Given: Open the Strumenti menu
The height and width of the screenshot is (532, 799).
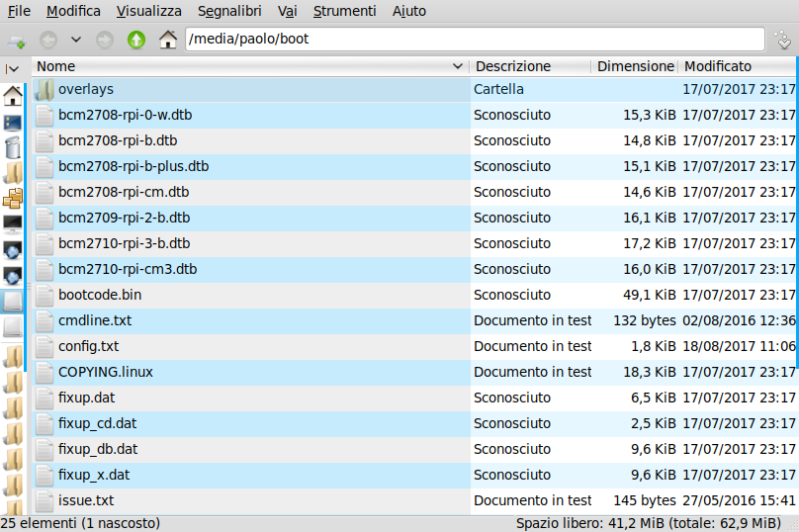Looking at the screenshot, I should 344,11.
